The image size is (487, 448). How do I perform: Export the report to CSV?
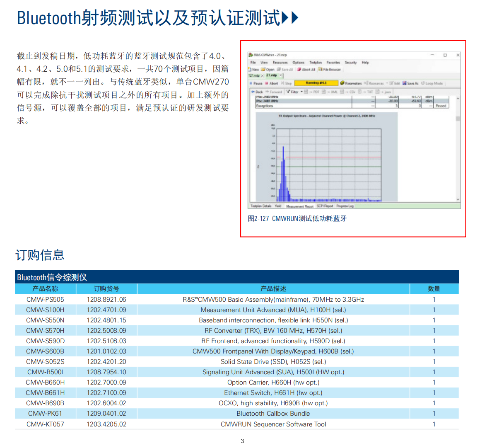coord(348,92)
